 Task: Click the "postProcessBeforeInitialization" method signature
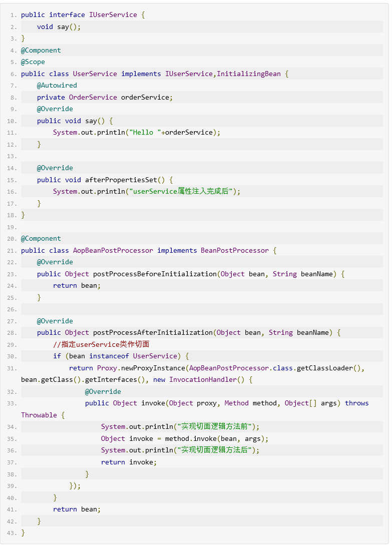191,274
